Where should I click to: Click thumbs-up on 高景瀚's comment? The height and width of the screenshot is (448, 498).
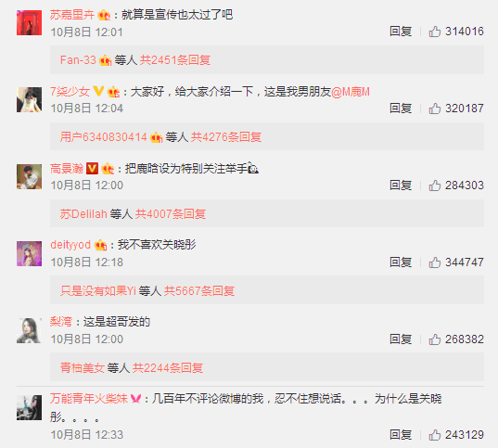(x=435, y=186)
